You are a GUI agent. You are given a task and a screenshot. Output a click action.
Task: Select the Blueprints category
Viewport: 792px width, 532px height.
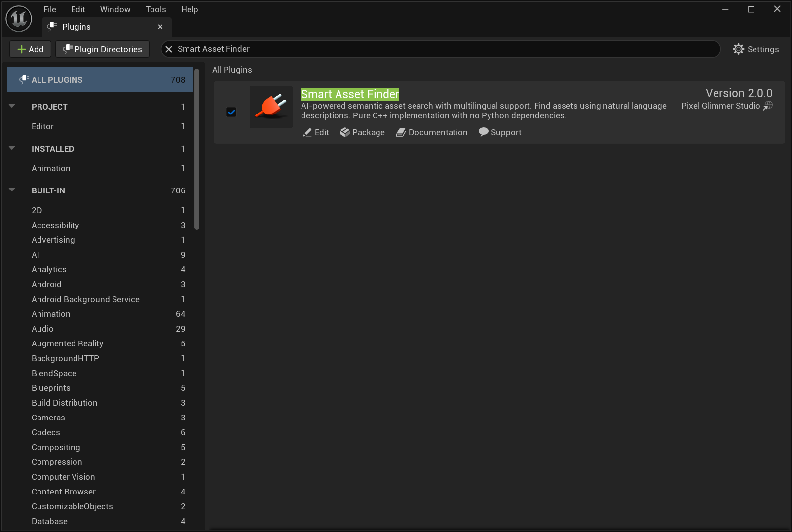pos(100,388)
